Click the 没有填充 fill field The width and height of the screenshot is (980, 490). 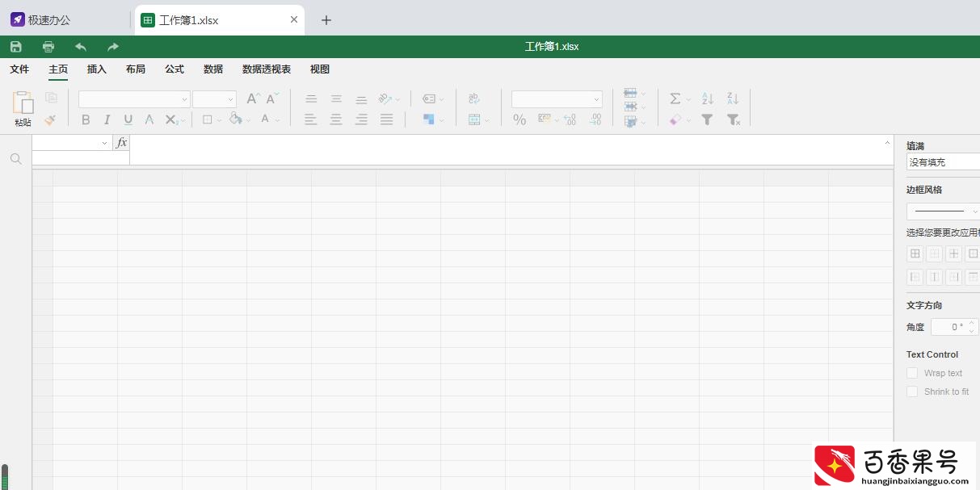click(943, 162)
